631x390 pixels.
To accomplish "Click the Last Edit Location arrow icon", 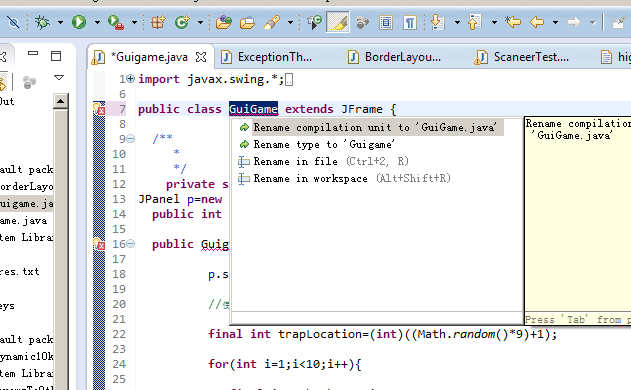I will point(513,22).
